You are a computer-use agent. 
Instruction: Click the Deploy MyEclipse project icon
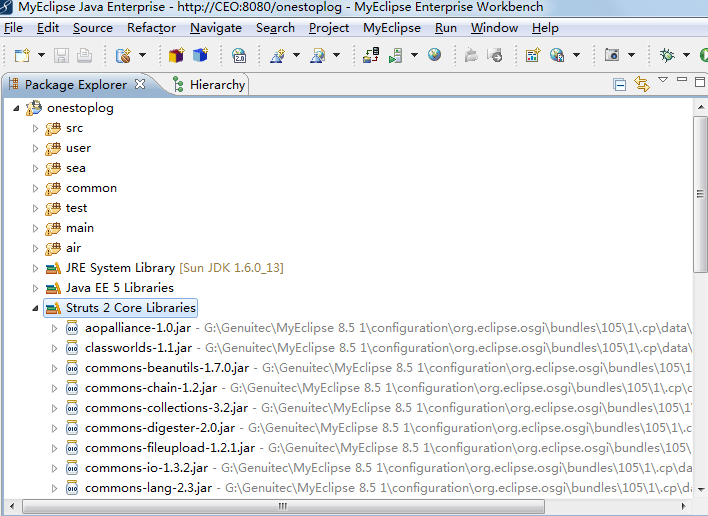371,55
